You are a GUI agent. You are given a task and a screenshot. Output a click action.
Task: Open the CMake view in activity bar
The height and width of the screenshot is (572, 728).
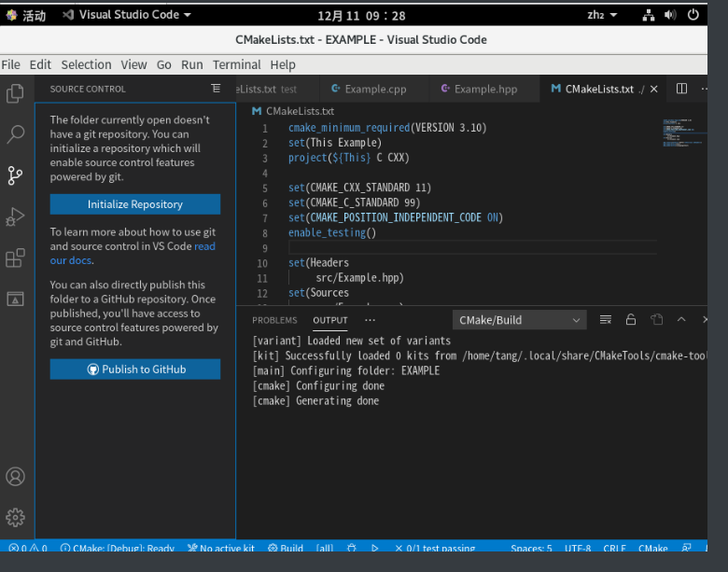click(15, 299)
